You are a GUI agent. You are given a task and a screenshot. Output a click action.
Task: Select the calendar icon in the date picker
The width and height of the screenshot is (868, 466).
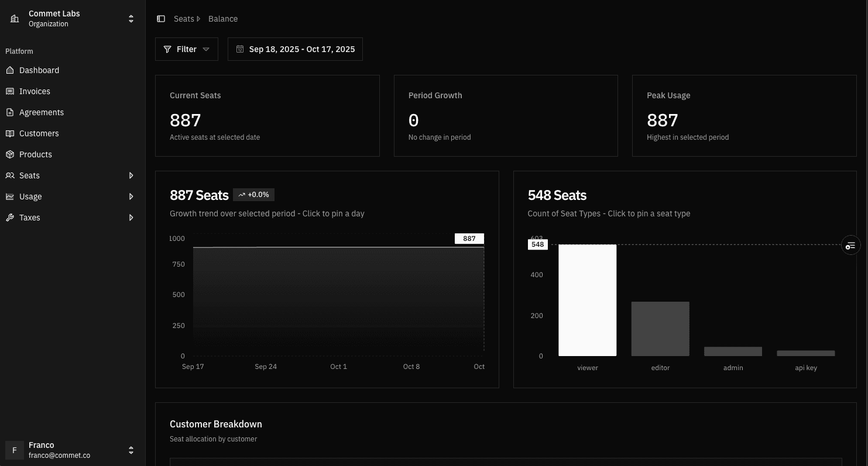point(240,49)
